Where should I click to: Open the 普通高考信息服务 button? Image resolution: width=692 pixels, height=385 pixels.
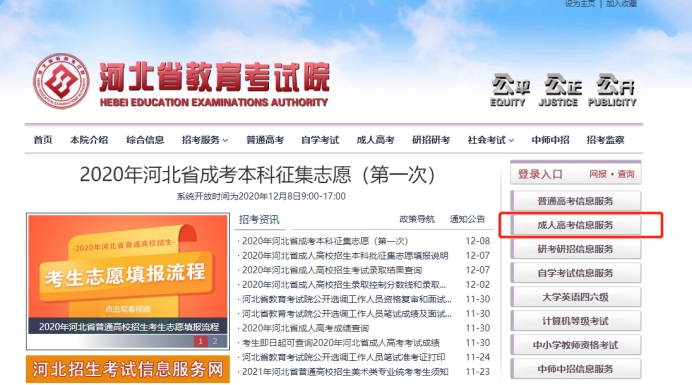tap(575, 201)
